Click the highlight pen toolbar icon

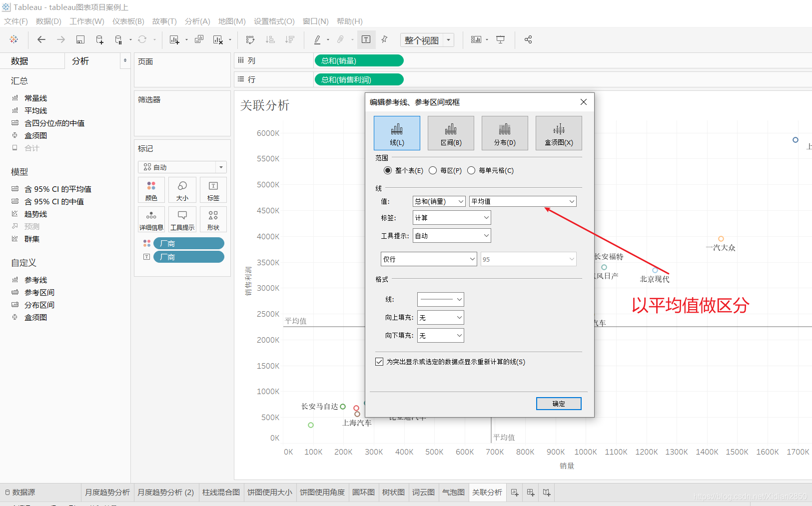317,39
